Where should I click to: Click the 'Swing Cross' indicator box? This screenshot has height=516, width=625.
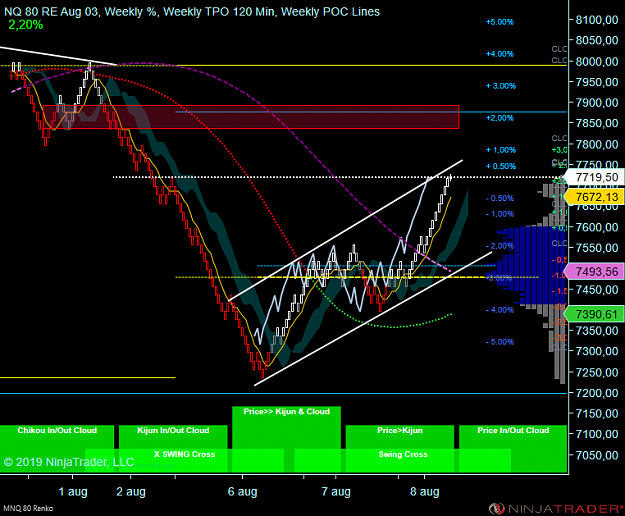[403, 460]
